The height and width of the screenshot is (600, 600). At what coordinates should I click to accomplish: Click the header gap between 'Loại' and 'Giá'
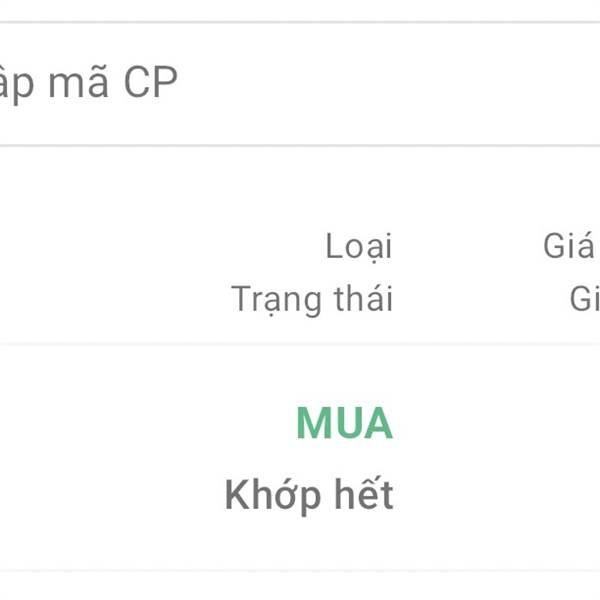point(468,247)
